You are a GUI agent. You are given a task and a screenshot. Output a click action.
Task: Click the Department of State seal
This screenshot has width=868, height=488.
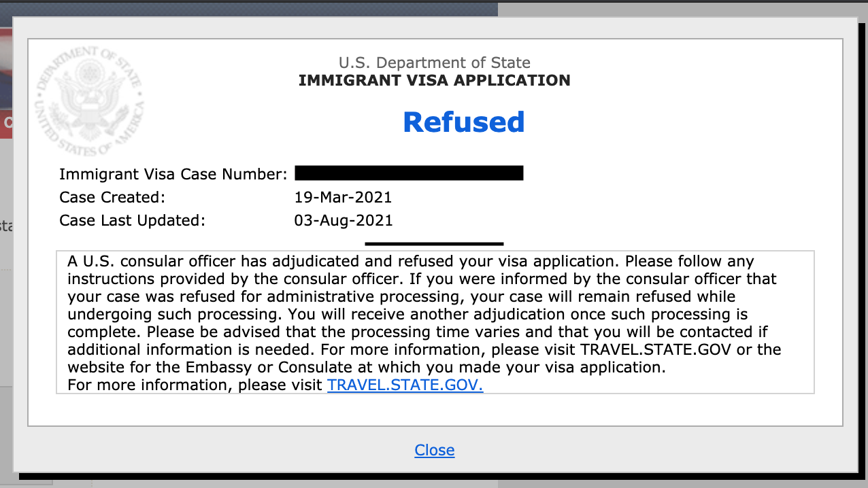click(90, 101)
